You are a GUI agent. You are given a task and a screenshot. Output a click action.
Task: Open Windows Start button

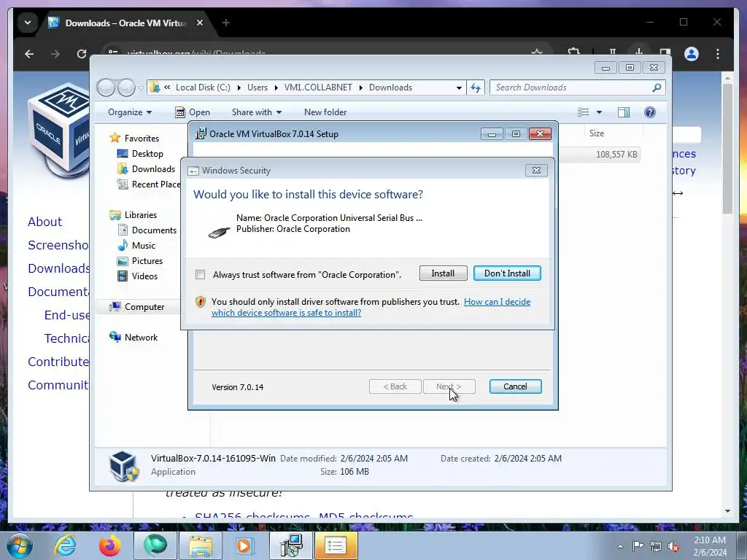[20, 545]
